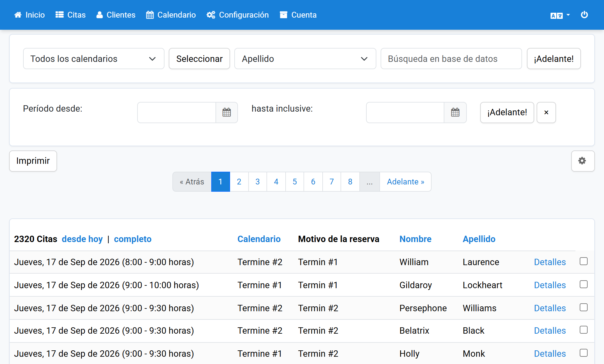
Task: Click the Adelante » pagination link
Action: click(405, 182)
